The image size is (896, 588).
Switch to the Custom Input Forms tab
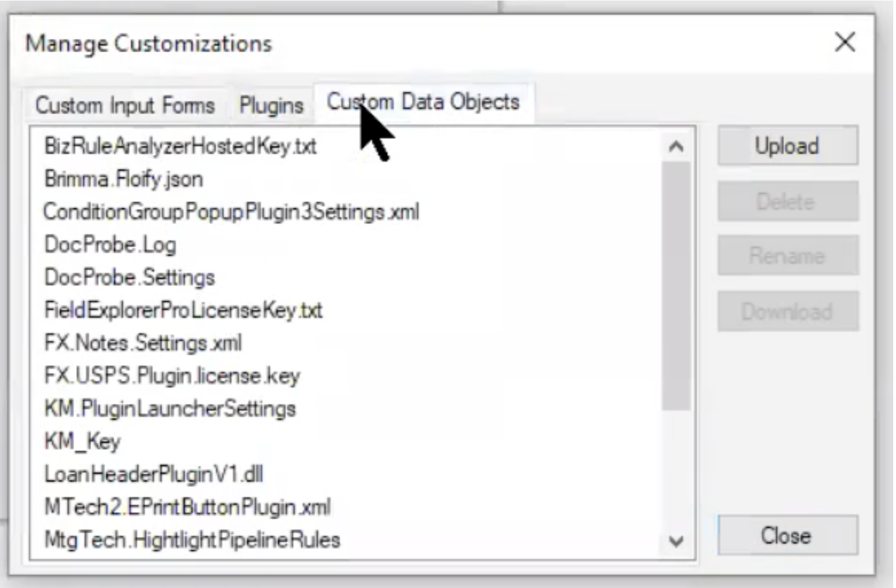[124, 106]
